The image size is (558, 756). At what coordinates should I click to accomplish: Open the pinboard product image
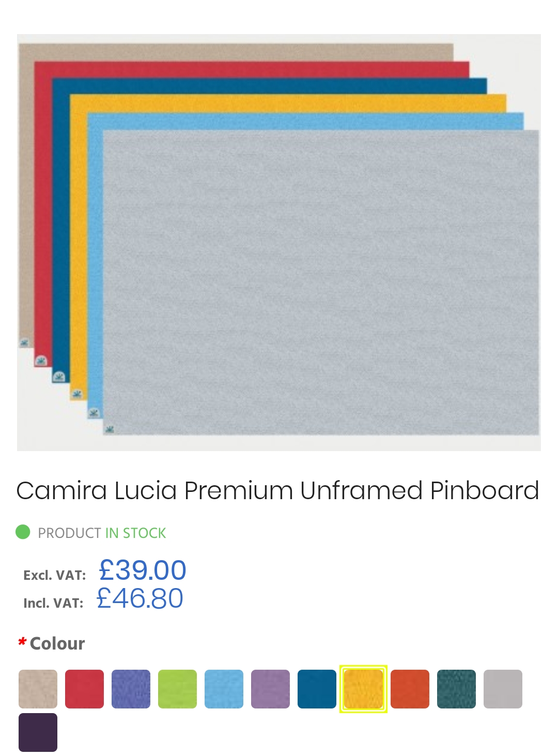tap(279, 242)
